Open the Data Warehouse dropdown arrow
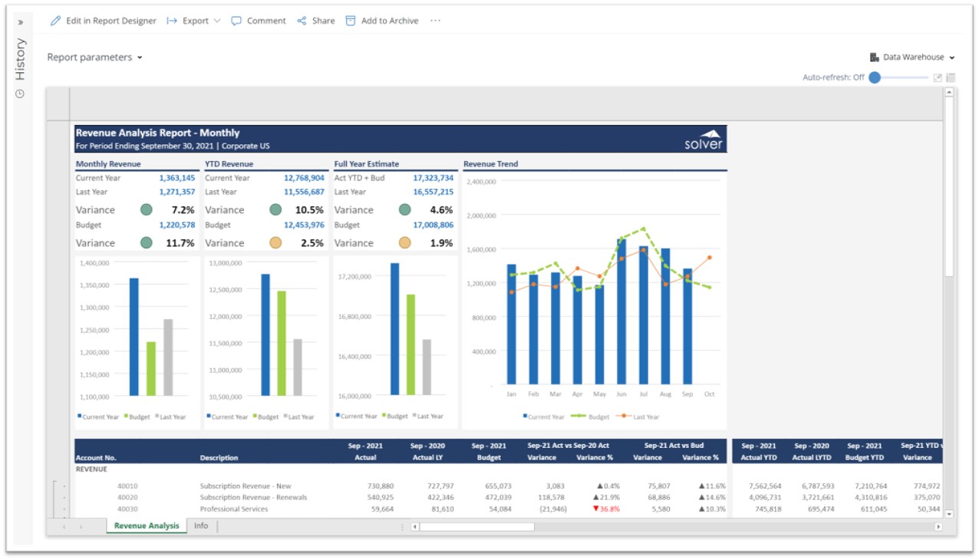 click(x=952, y=58)
